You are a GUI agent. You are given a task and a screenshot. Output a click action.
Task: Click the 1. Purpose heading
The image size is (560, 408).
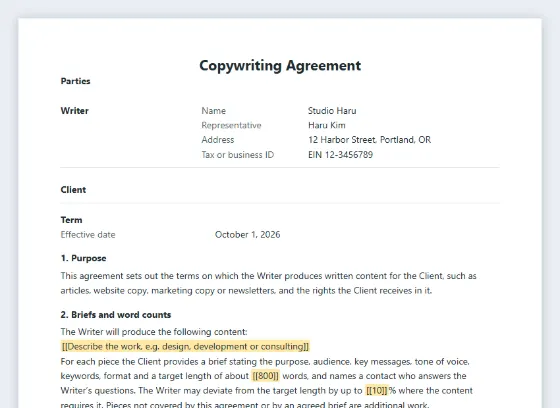(x=84, y=258)
